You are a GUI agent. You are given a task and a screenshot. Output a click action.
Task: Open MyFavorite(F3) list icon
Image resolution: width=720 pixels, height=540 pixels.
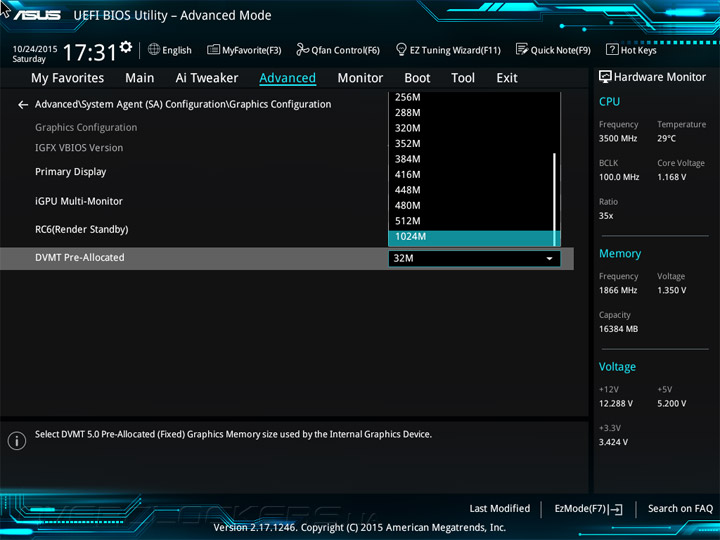click(x=213, y=49)
